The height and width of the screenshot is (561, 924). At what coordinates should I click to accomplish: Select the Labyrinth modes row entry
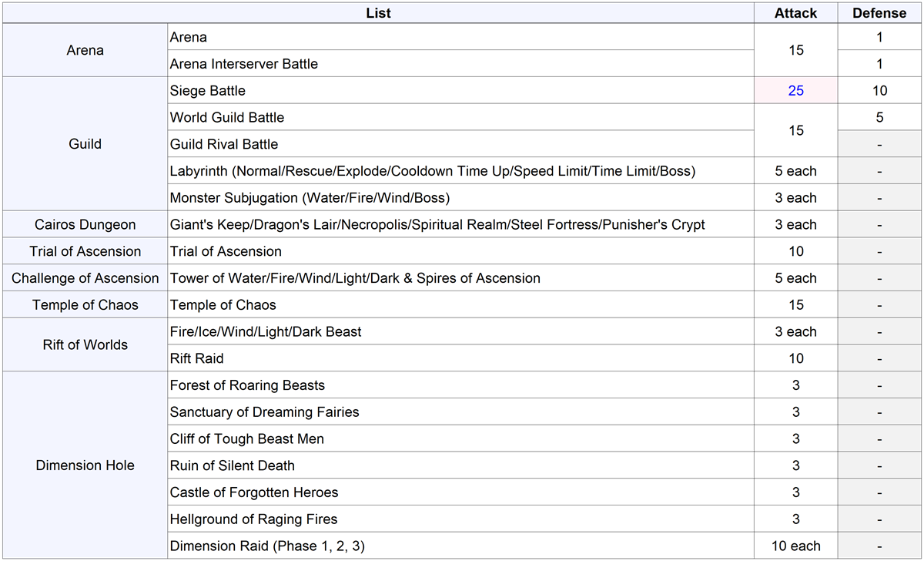(432, 171)
